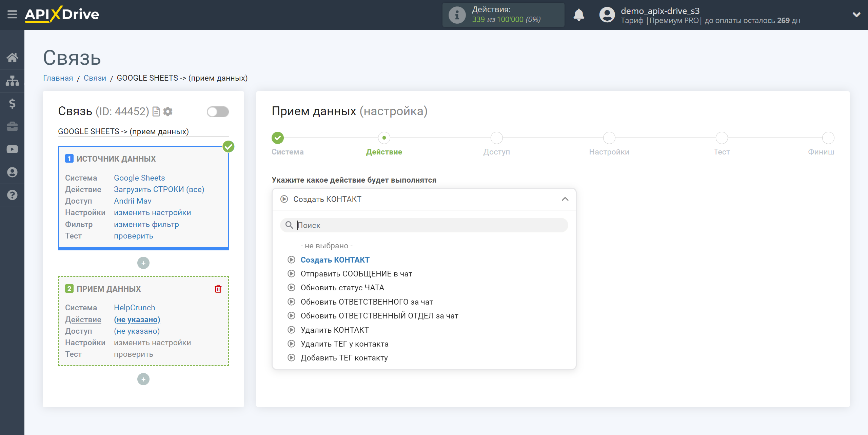Screen dimensions: 868x435
Task: Open the dollar billing icon in sidebar
Action: click(x=12, y=104)
